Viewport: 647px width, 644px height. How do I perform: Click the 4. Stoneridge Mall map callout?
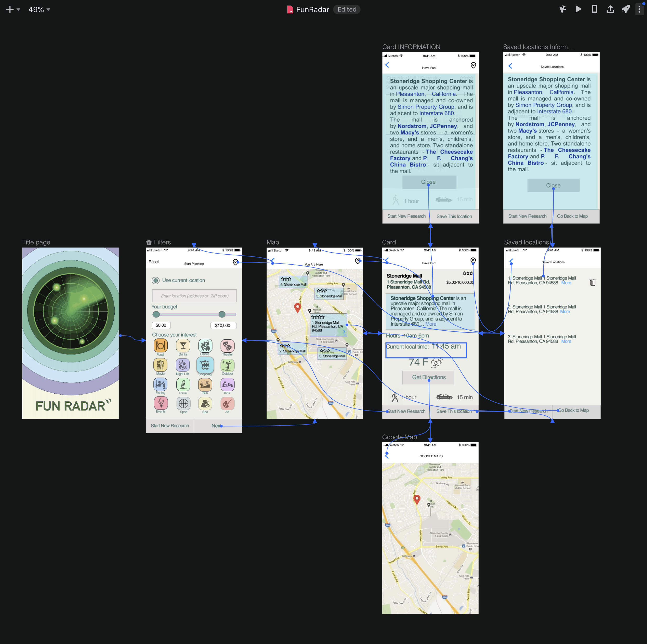pos(293,282)
